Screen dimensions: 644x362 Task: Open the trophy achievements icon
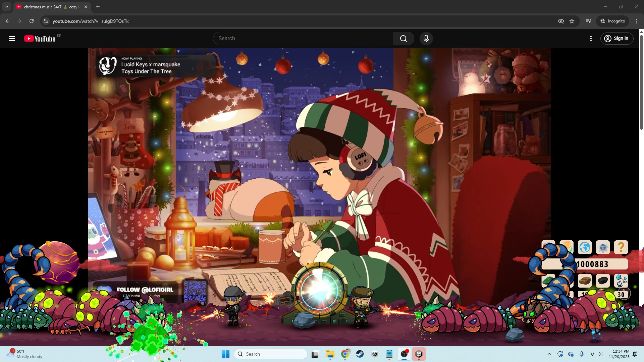pyautogui.click(x=567, y=247)
